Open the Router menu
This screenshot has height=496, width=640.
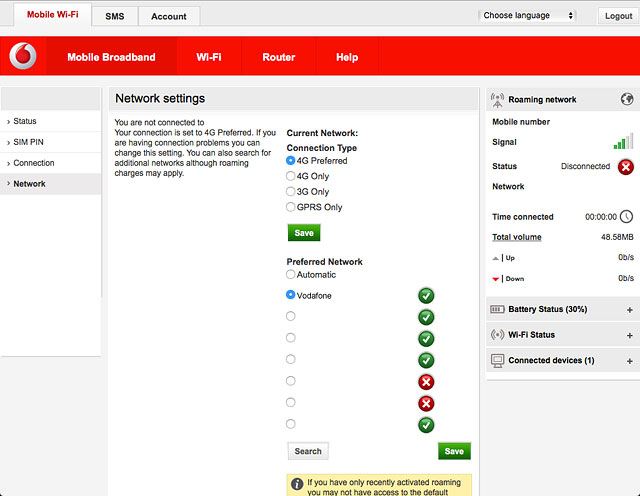click(x=279, y=57)
